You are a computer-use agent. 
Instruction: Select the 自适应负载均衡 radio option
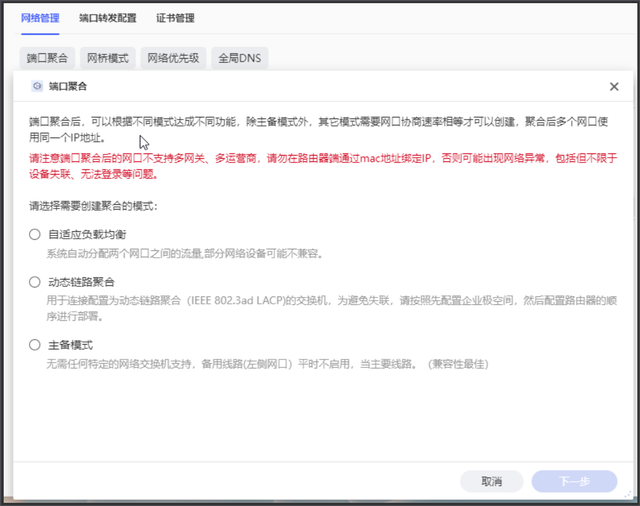(x=35, y=234)
